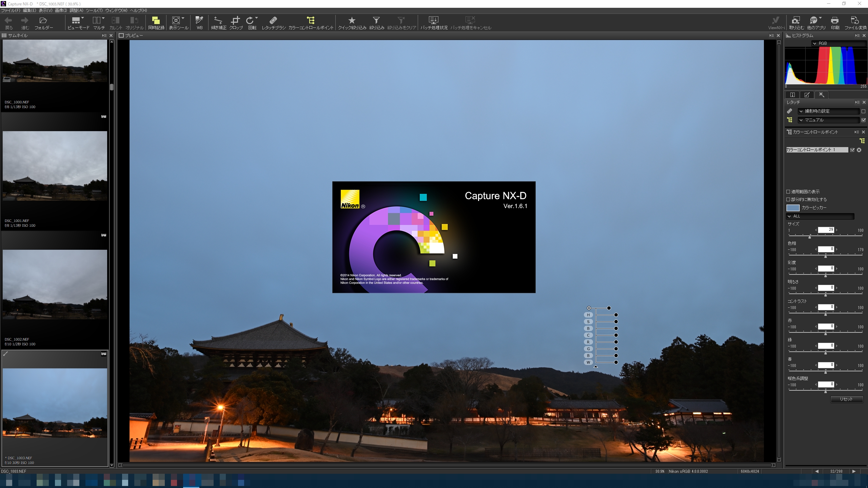Click the 取り込む import icon
The height and width of the screenshot is (488, 868).
pyautogui.click(x=796, y=20)
